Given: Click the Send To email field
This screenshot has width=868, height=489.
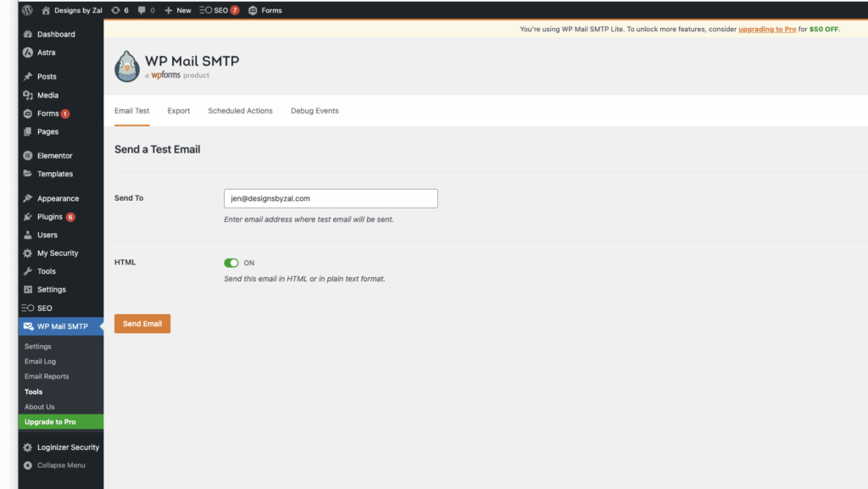Looking at the screenshot, I should point(331,198).
